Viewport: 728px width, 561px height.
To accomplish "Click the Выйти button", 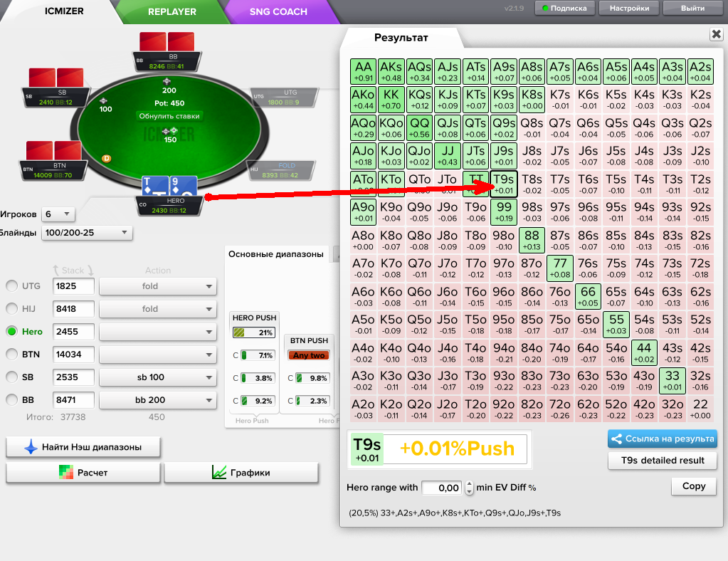I will 692,8.
